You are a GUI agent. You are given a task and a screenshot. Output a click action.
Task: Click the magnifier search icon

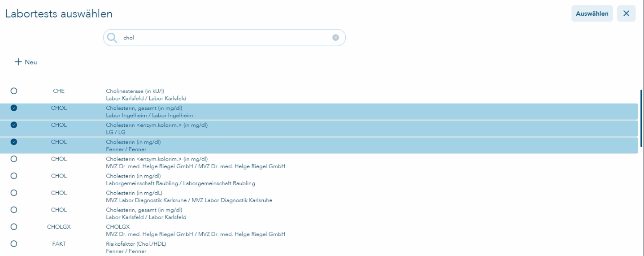(x=112, y=38)
